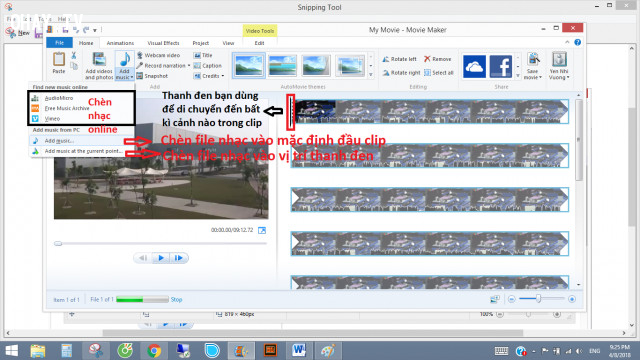This screenshot has width=640, height=360.
Task: Click the Paste clipboard icon
Action: point(59,59)
